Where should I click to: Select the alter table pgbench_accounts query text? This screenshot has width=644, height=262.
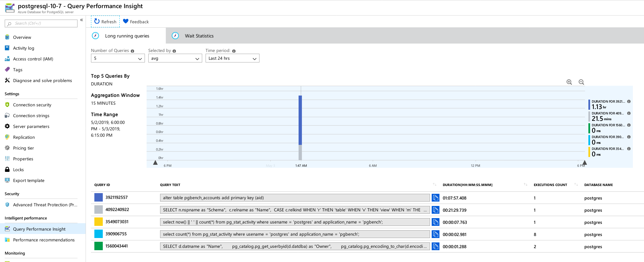295,198
